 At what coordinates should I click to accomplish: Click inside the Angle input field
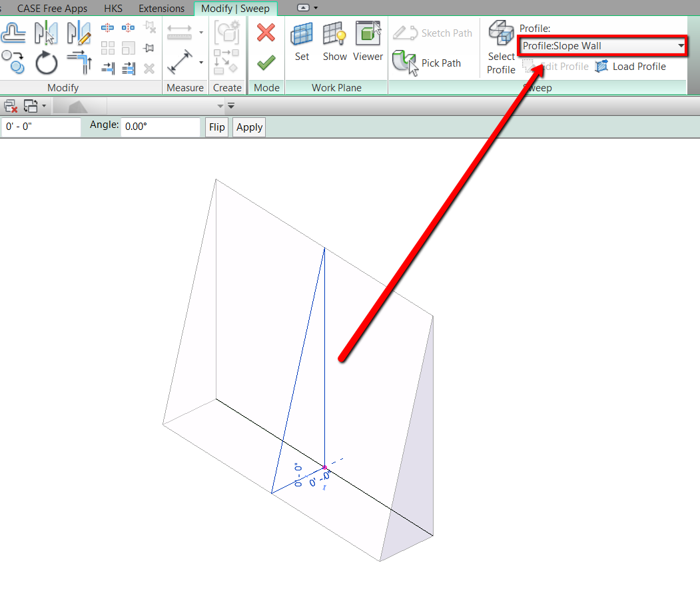160,127
